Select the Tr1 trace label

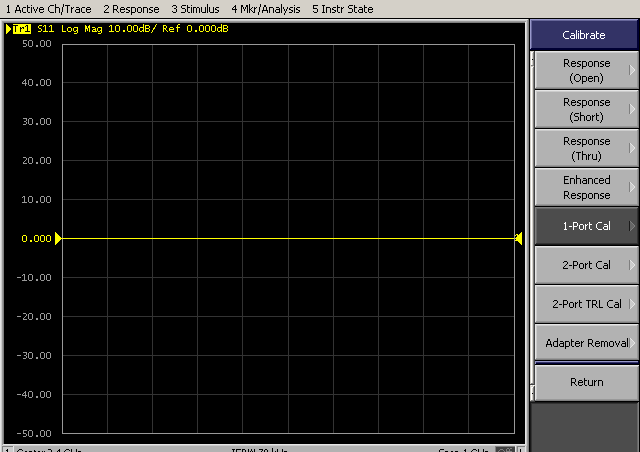(x=22, y=29)
